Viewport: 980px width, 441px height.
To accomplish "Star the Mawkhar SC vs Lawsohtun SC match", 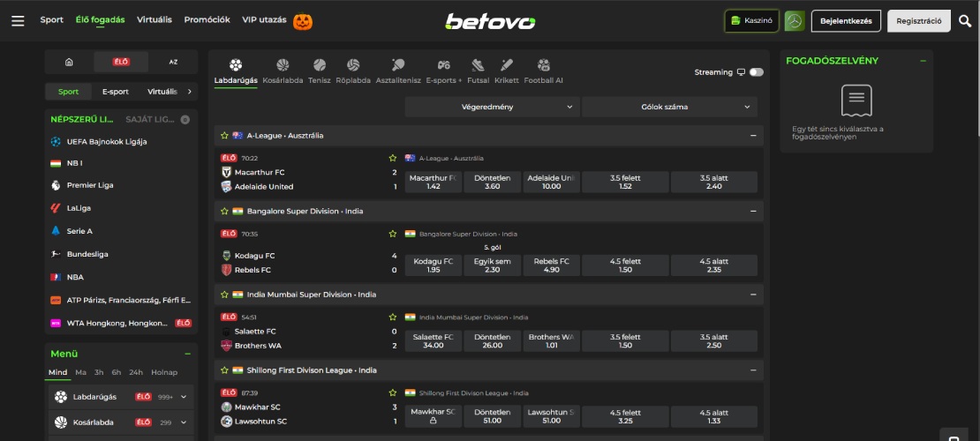I will (x=393, y=392).
